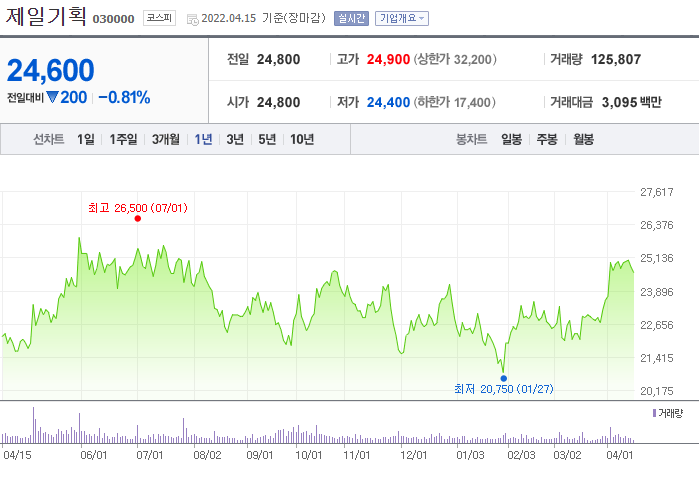Open the 기업개요 dropdown
The image size is (699, 483).
[402, 18]
